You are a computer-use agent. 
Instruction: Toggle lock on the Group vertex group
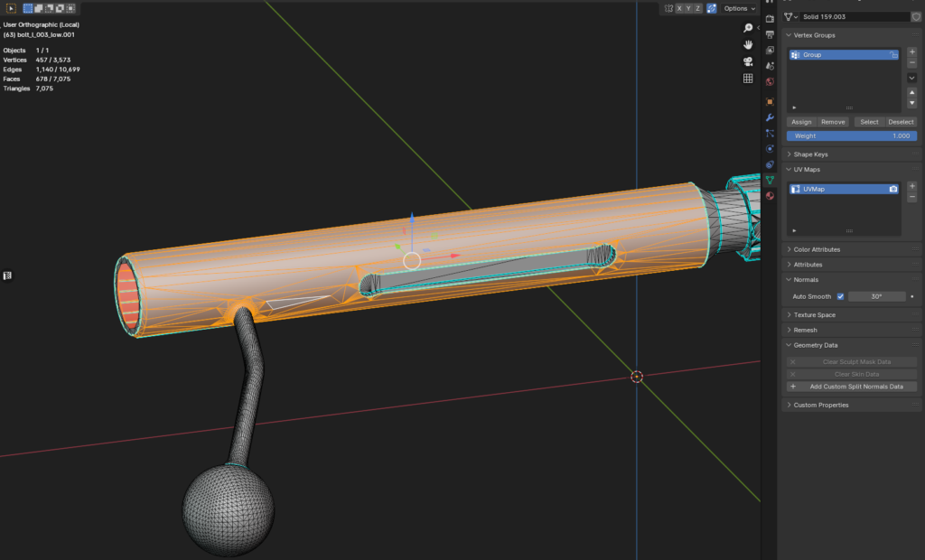click(893, 55)
